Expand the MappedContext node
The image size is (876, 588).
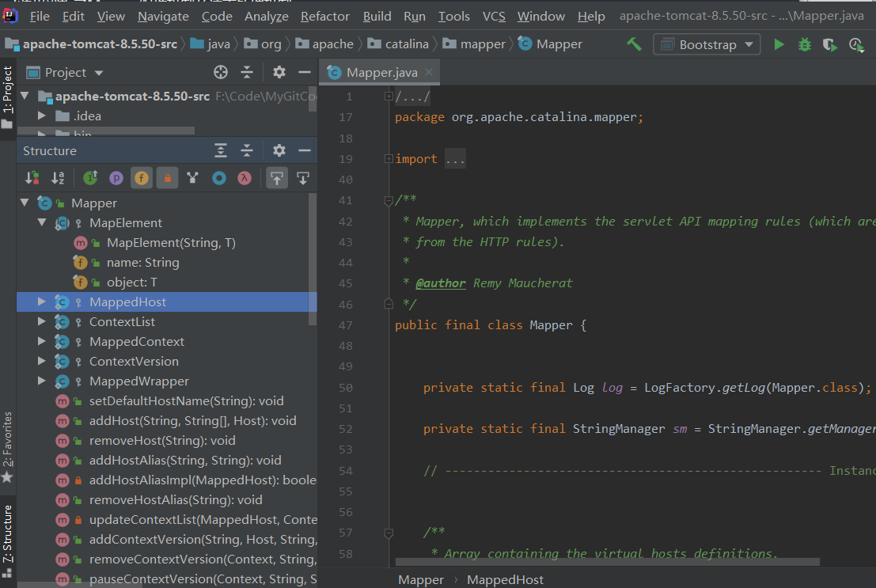point(42,341)
